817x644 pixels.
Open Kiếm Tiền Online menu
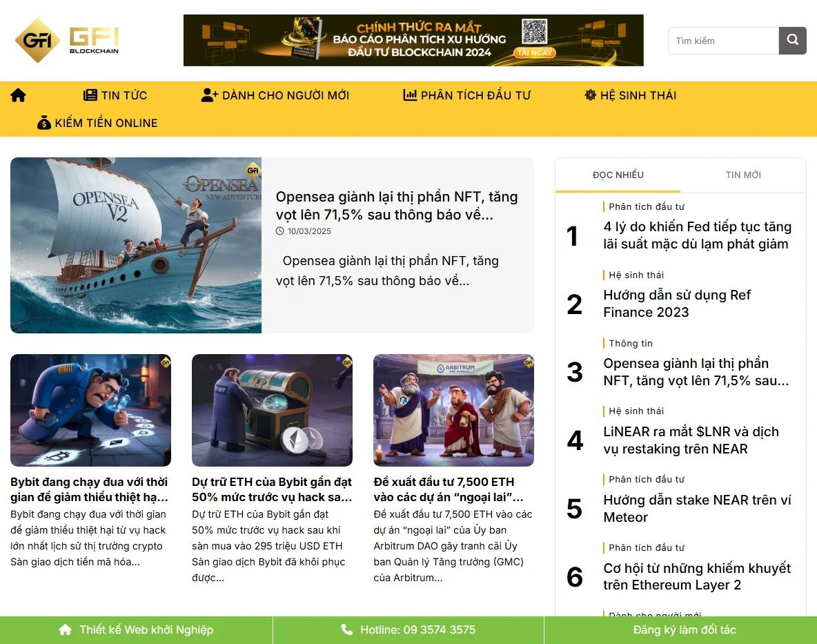pyautogui.click(x=97, y=122)
